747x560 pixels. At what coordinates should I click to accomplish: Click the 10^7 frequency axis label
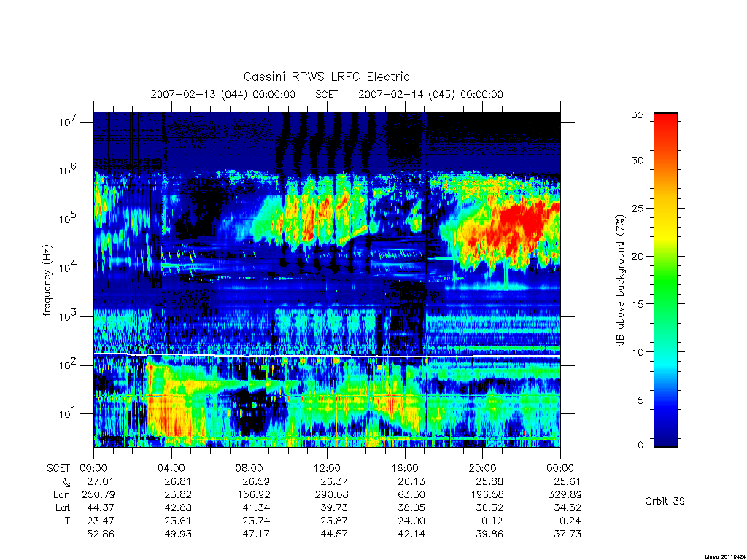[x=67, y=122]
